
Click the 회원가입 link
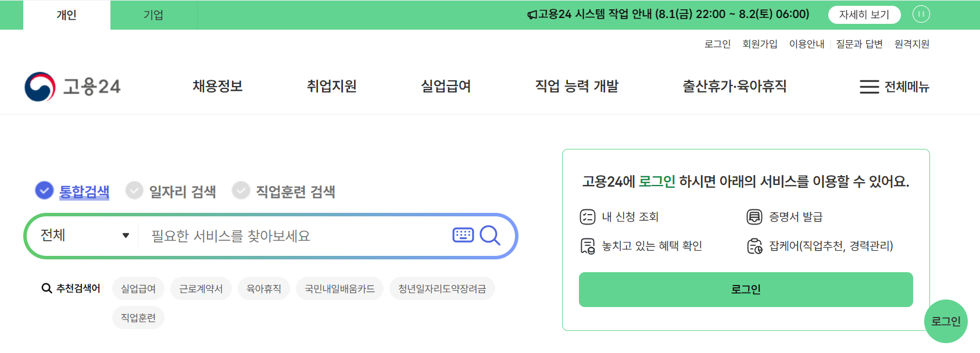[x=760, y=43]
